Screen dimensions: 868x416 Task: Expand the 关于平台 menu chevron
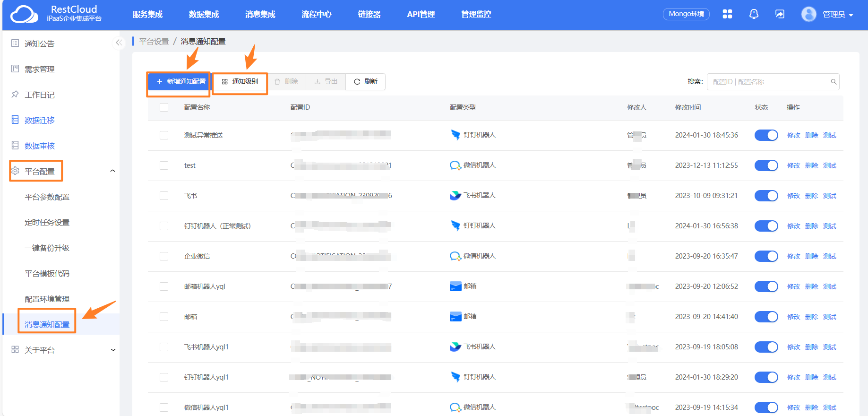click(x=113, y=350)
